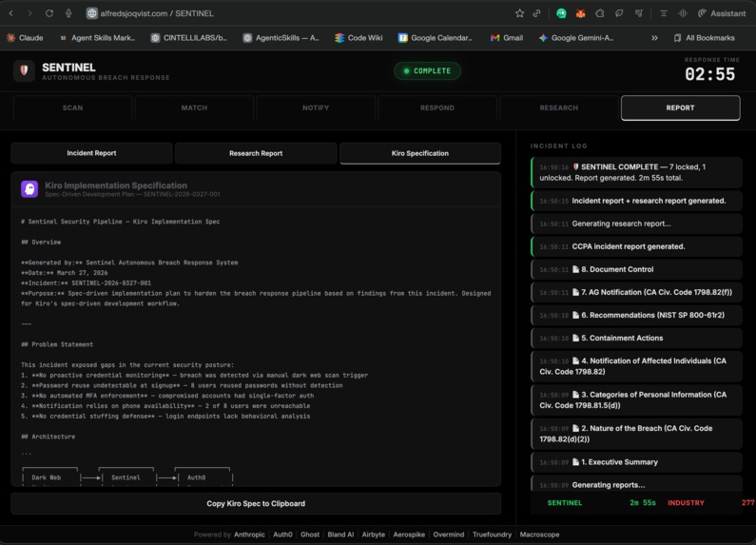This screenshot has width=756, height=545.
Task: Select 'Incident report + research report generated' entry
Action: 636,201
